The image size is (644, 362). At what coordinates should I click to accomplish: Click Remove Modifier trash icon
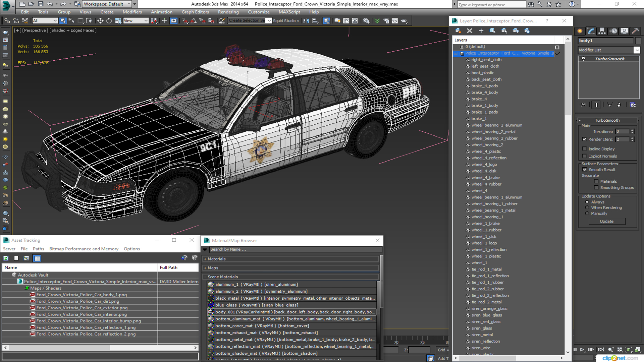pyautogui.click(x=619, y=105)
